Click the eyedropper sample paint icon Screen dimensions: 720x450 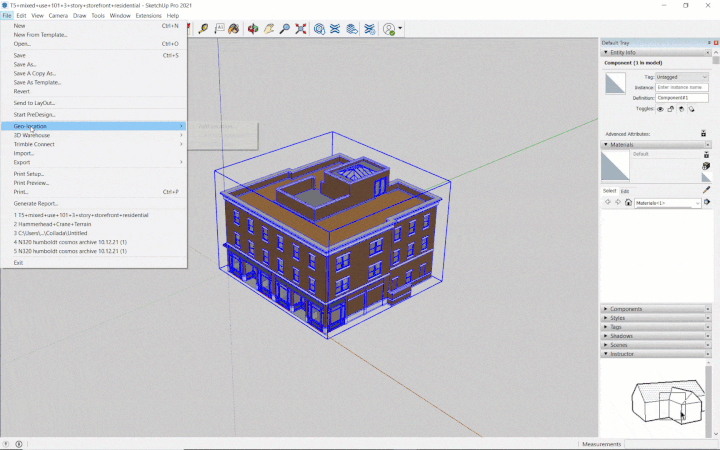coord(706,189)
